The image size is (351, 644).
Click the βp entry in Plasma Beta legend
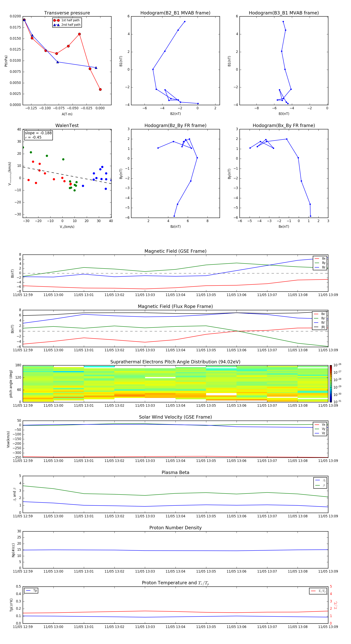(x=320, y=480)
